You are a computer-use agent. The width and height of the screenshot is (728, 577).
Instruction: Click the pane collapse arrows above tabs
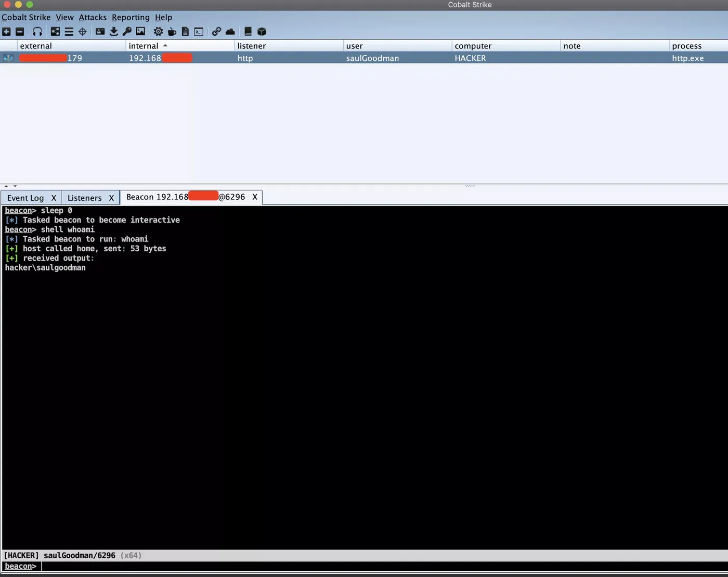pos(10,186)
